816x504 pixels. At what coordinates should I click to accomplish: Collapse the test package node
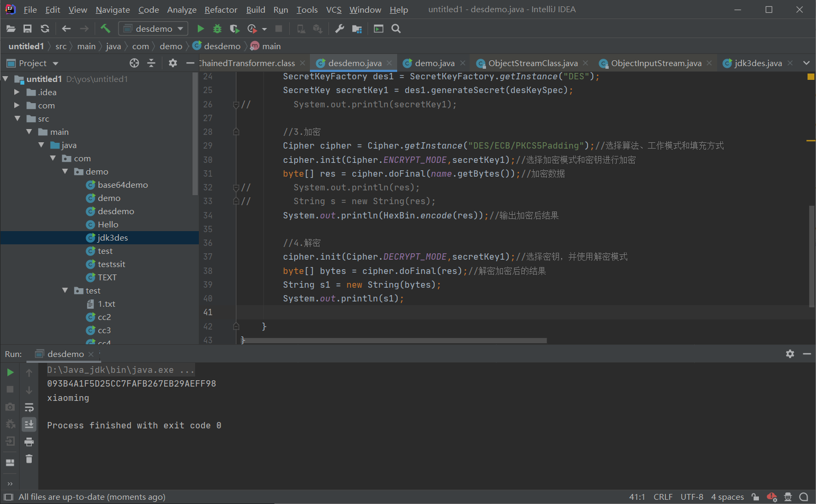tap(65, 290)
